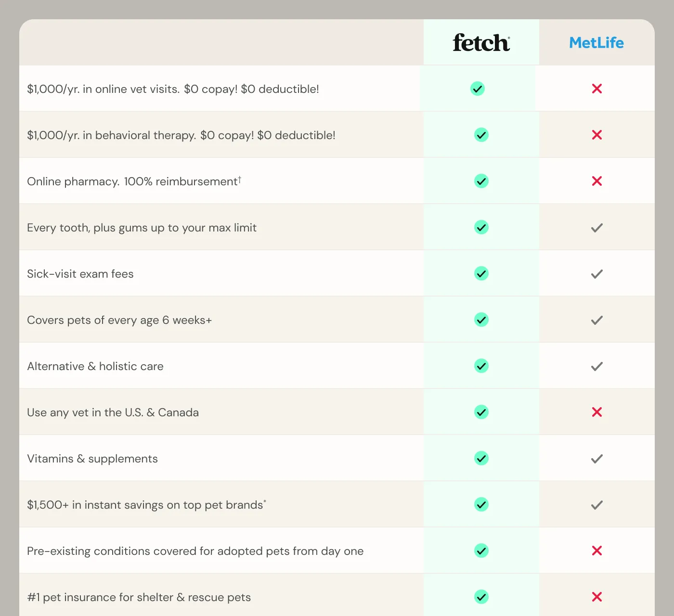
Task: Click the "Covers pets of every age 6 weeks+" row
Action: point(337,320)
